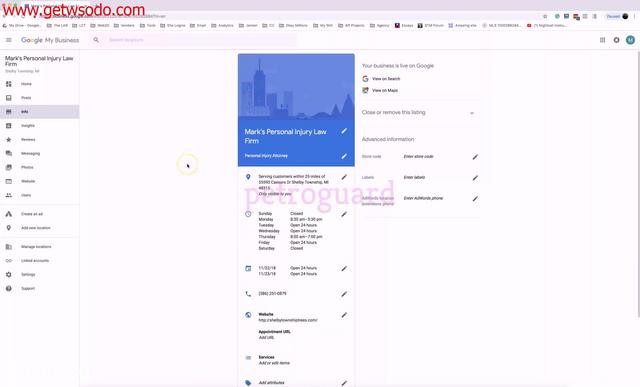Viewport: 640px width, 387px height.
Task: Open Support help item
Action: [x=40, y=288]
